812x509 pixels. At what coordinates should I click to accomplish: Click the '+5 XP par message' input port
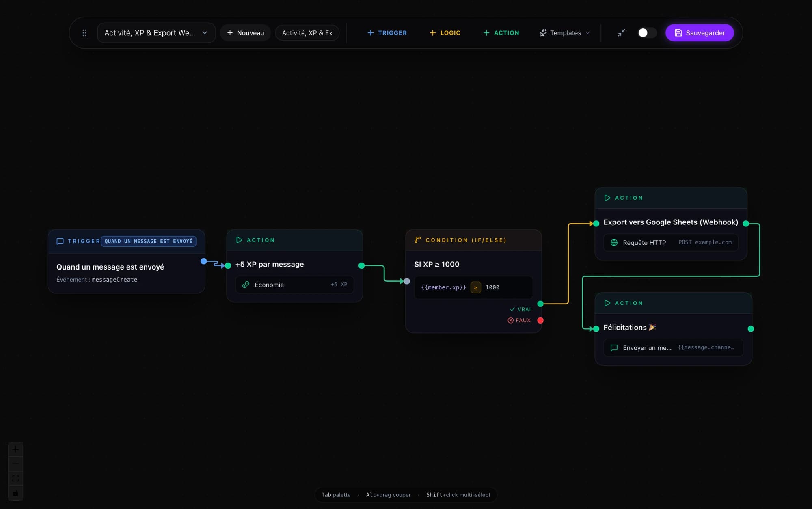pyautogui.click(x=228, y=265)
